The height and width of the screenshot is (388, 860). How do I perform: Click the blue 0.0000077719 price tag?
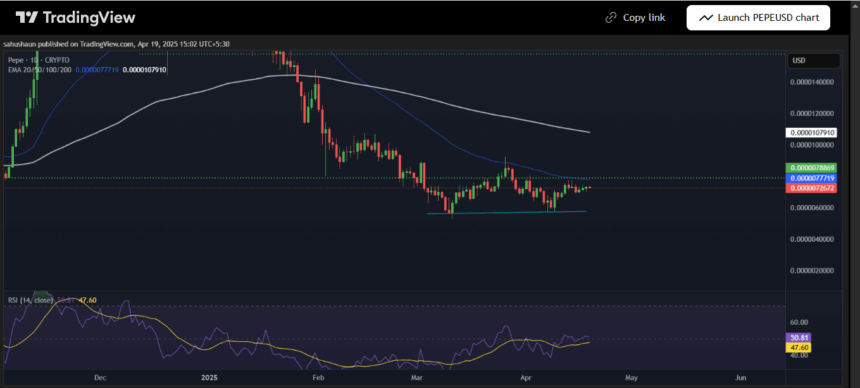click(811, 178)
